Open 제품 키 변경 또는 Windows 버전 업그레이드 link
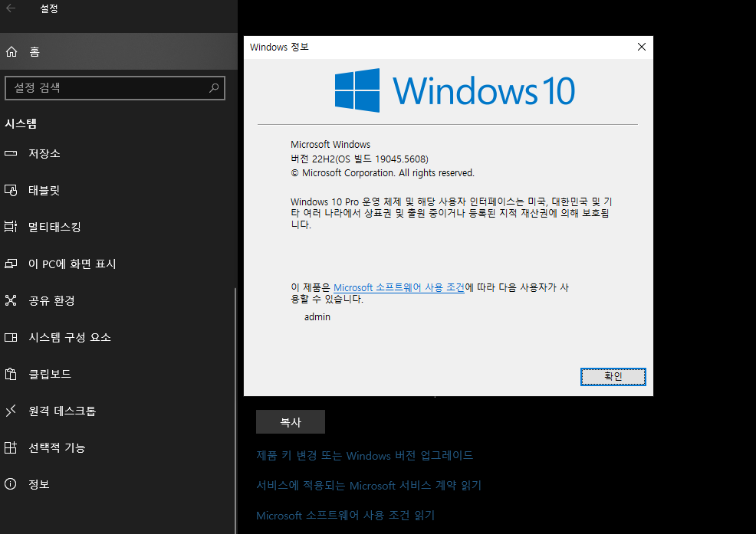The width and height of the screenshot is (756, 534). pos(364,455)
